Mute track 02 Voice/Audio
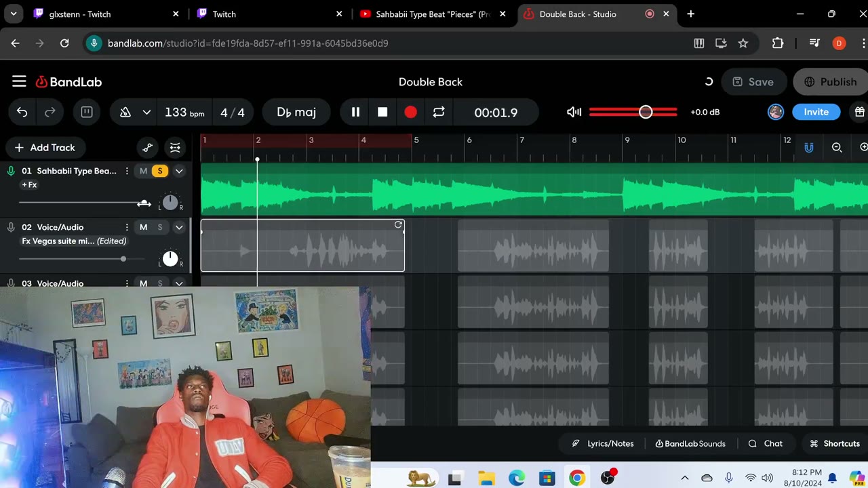868x488 pixels. tap(143, 227)
